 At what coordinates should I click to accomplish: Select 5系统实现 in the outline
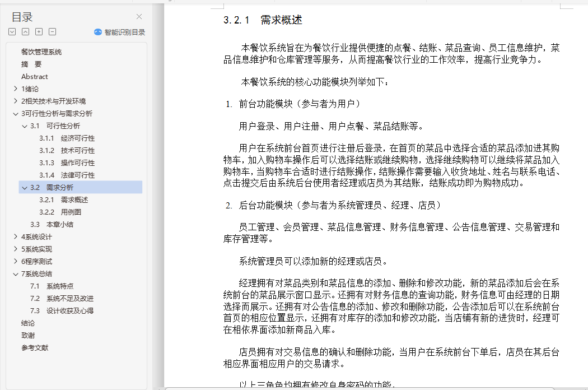coord(36,249)
